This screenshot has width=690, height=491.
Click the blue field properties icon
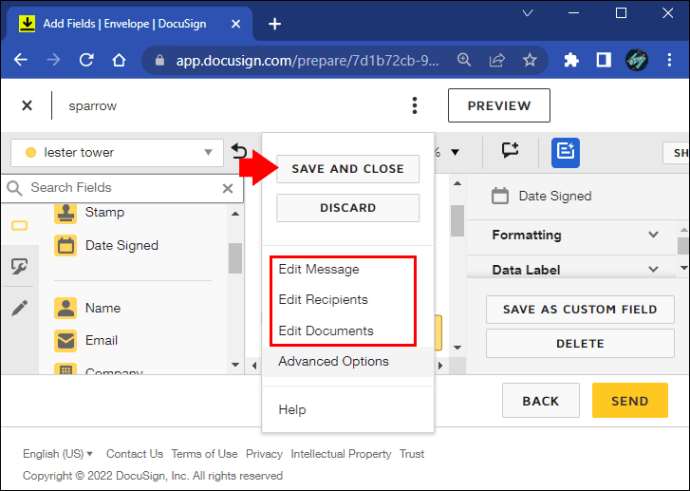tap(565, 152)
